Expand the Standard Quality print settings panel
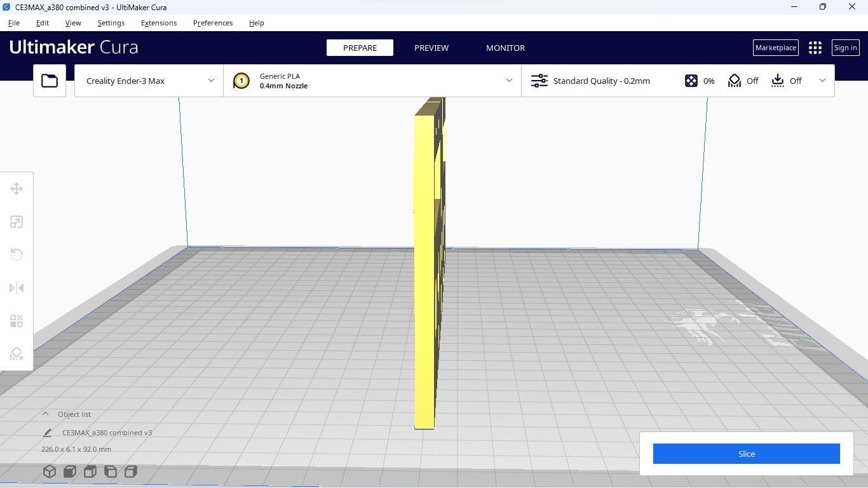 (677, 81)
